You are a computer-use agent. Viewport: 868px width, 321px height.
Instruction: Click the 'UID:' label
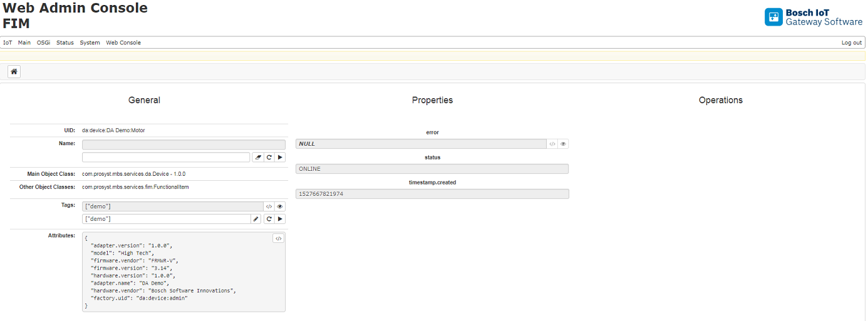coord(70,130)
